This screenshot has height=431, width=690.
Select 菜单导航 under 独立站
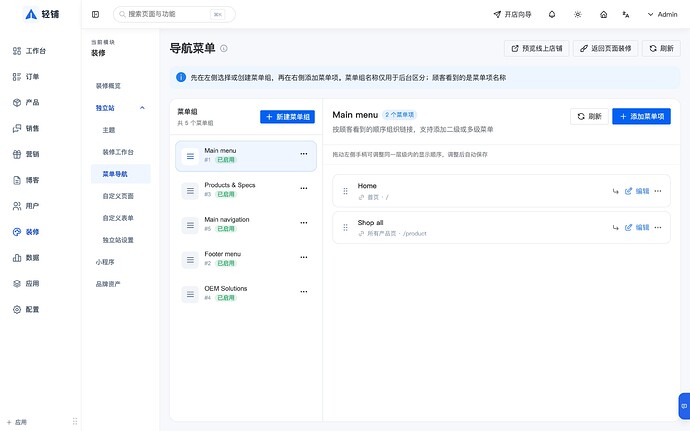click(x=120, y=174)
